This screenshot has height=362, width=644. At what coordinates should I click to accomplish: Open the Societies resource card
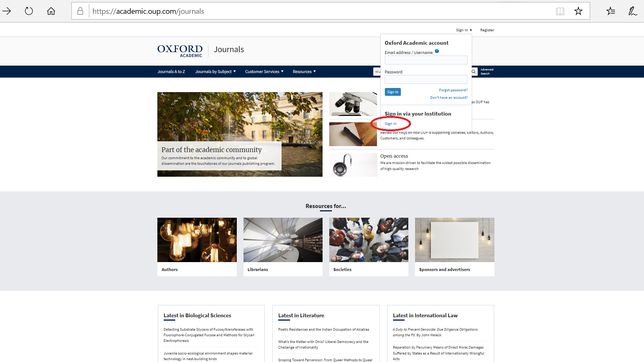(369, 247)
